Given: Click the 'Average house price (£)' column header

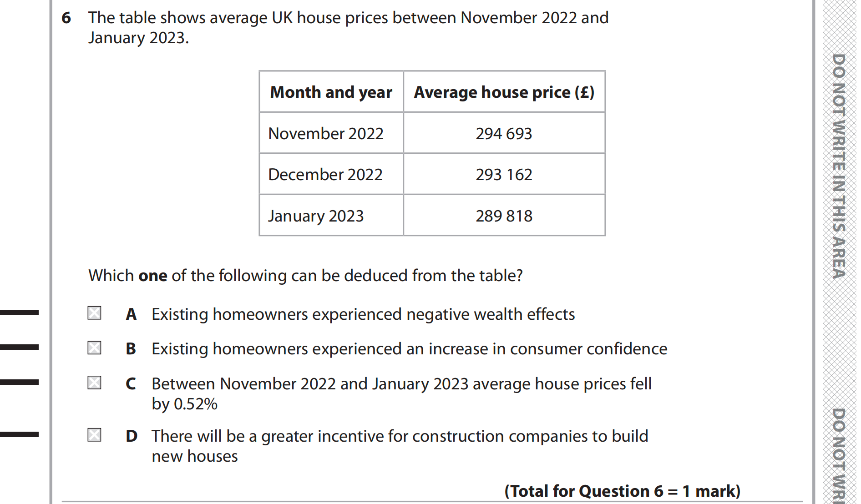Looking at the screenshot, I should coord(504,92).
